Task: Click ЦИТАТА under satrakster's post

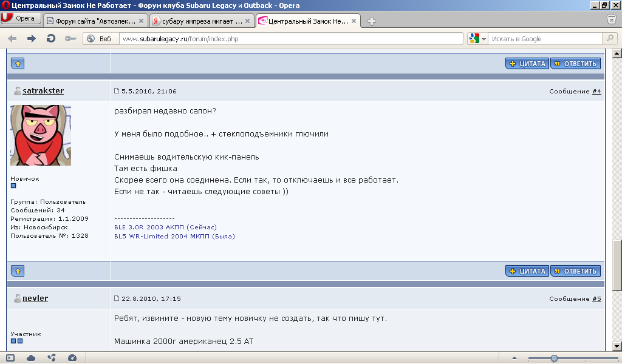Action: 527,271
